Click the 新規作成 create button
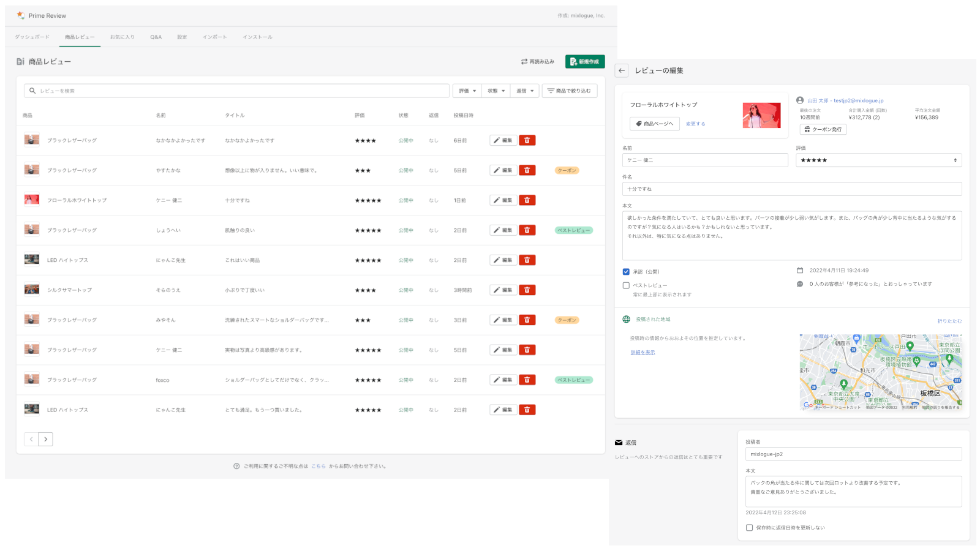The image size is (980, 551). coord(584,62)
